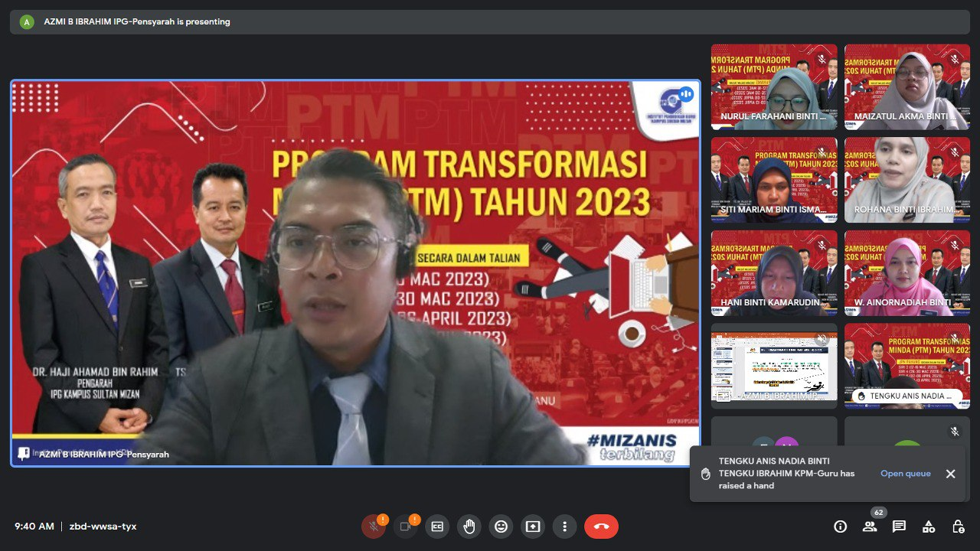980x551 pixels.
Task: Select MAIZATUL AKMA participant tile
Action: (x=907, y=86)
